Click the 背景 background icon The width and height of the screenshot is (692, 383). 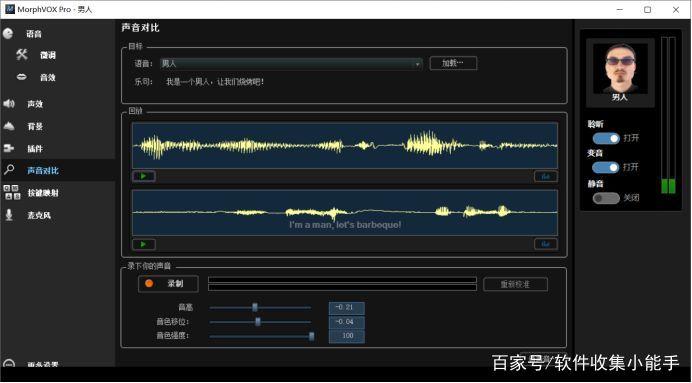point(9,126)
